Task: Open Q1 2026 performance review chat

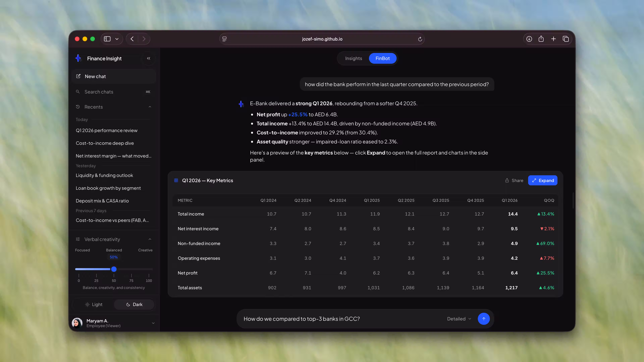Action: tap(114, 130)
